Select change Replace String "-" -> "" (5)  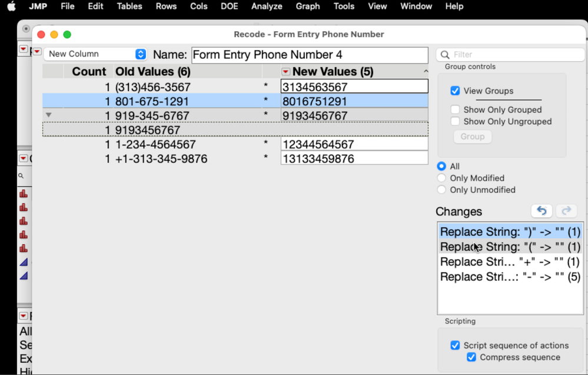coord(510,277)
